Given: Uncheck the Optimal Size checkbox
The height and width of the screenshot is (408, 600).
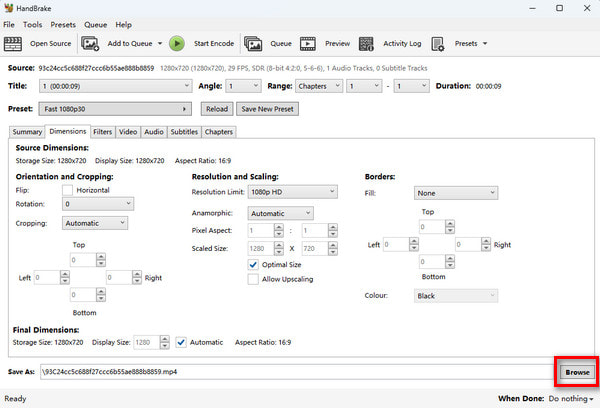Looking at the screenshot, I should pyautogui.click(x=254, y=265).
